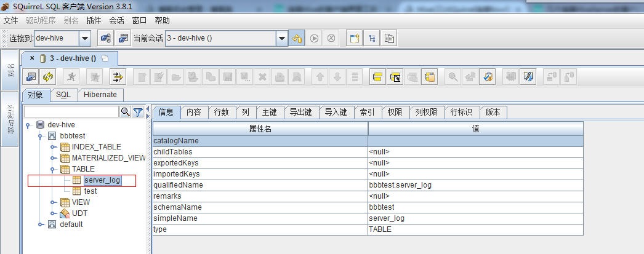
Task: Expand the default schema node
Action: [x=40, y=224]
